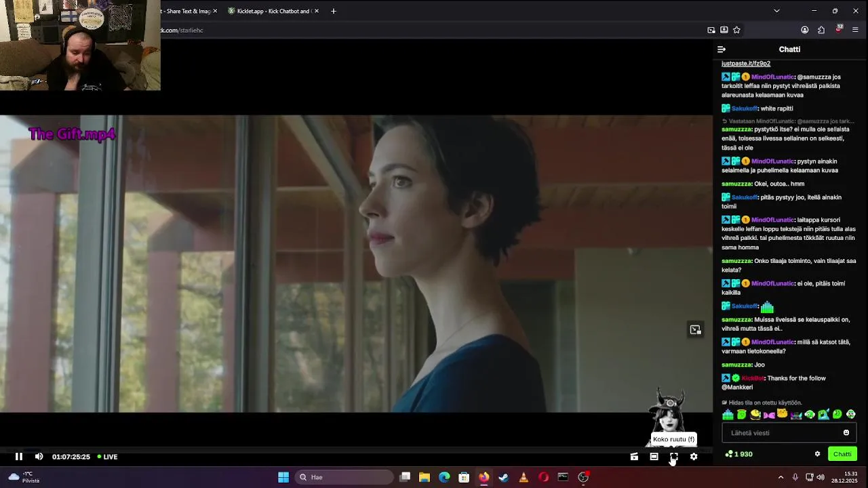Screen dimensions: 868x488
Task: Close the Kicklet.app tab
Action: [316, 11]
